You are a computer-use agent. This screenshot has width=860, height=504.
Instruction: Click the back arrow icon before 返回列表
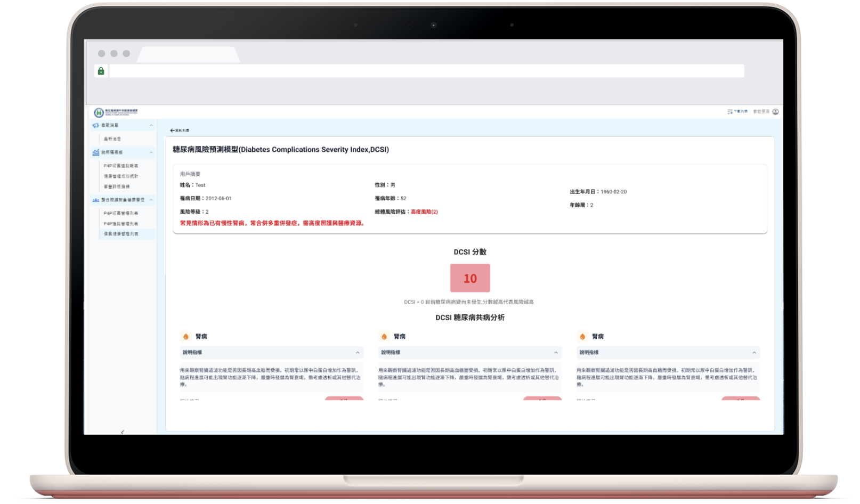pyautogui.click(x=172, y=131)
